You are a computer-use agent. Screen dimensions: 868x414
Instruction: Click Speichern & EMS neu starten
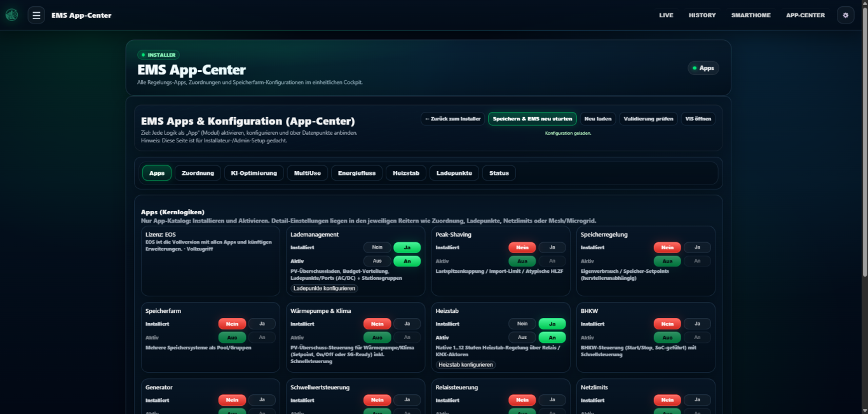click(x=532, y=119)
